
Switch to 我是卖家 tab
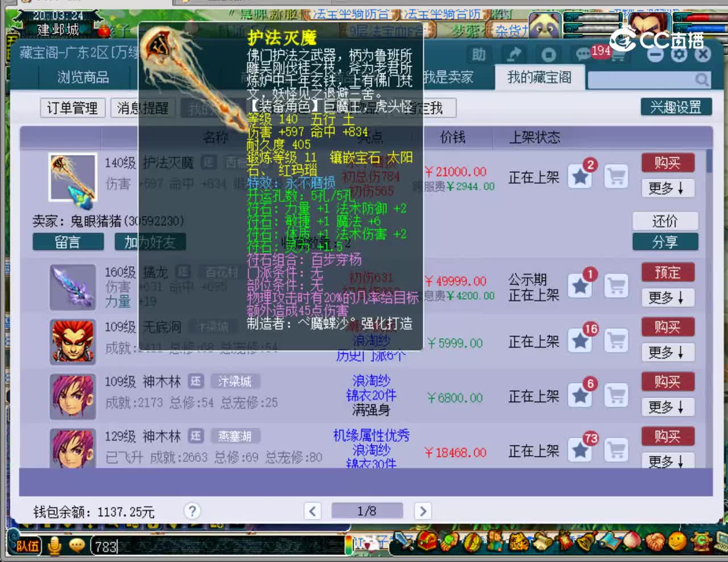pyautogui.click(x=448, y=77)
